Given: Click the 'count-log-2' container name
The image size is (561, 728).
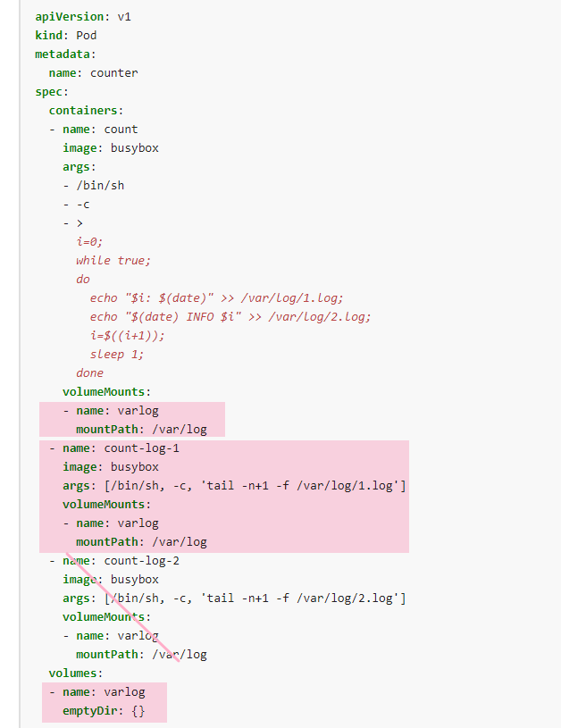Looking at the screenshot, I should tap(142, 561).
